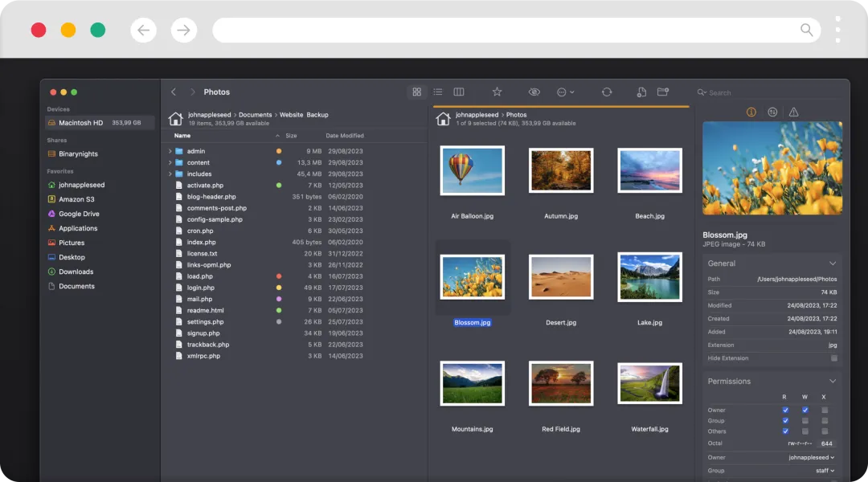Screen dimensions: 868x482
Task: Open Amazon S3 favorite
Action: click(76, 199)
